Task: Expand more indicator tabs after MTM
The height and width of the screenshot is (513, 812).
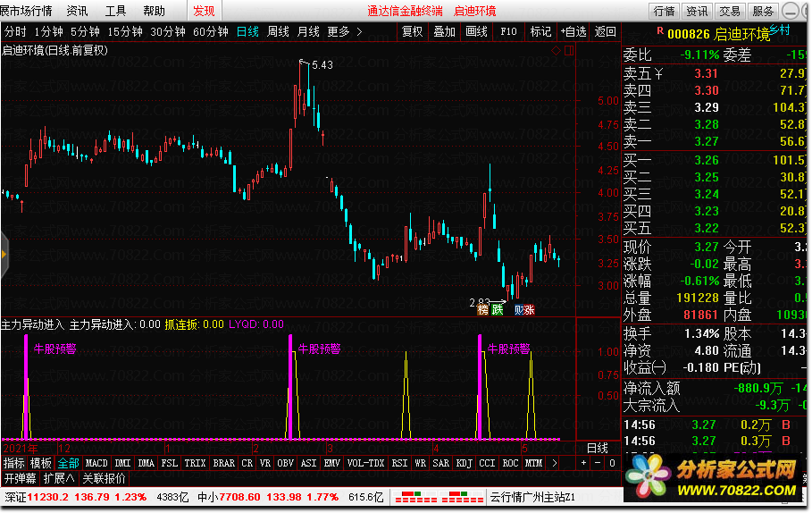Action: 555,463
